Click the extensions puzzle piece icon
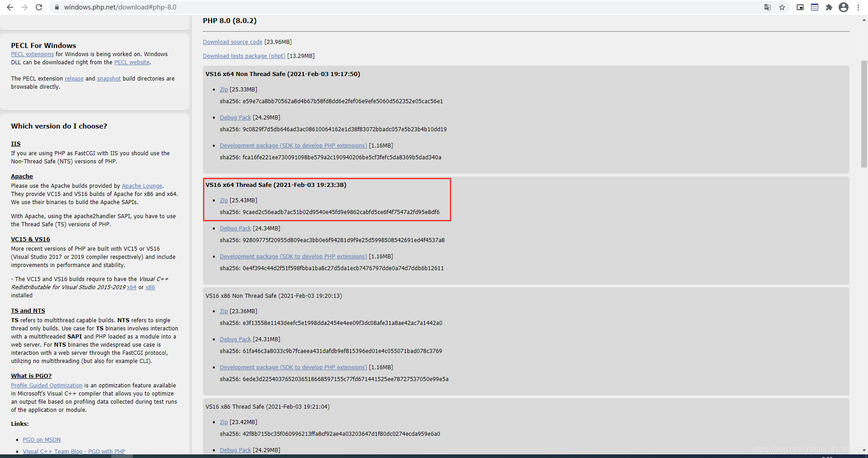The width and height of the screenshot is (868, 458). click(829, 7)
